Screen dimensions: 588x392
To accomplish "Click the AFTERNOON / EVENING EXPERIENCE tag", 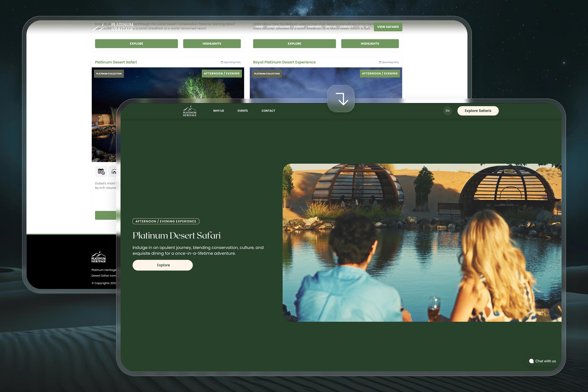I will 166,221.
